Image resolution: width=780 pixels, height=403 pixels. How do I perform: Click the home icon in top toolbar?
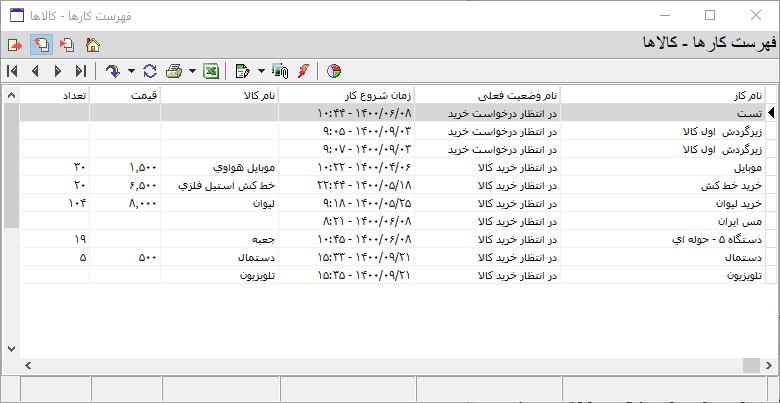click(x=93, y=45)
